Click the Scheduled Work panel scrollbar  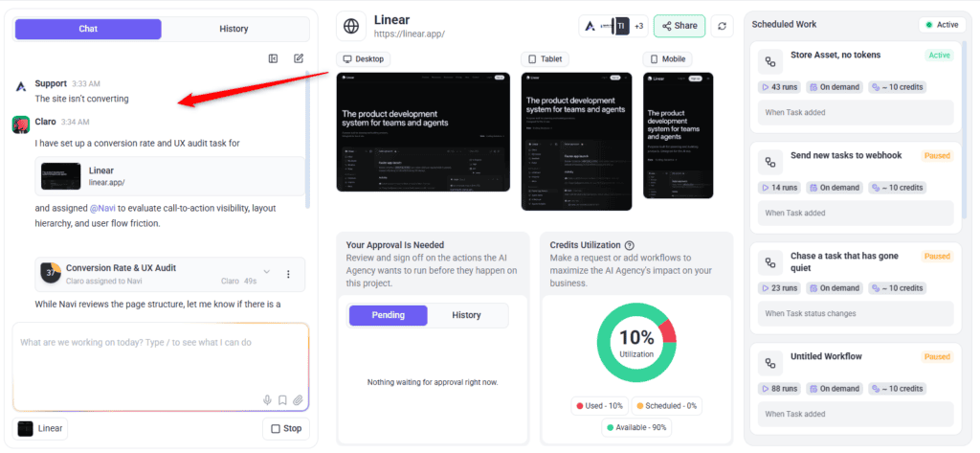point(966,131)
